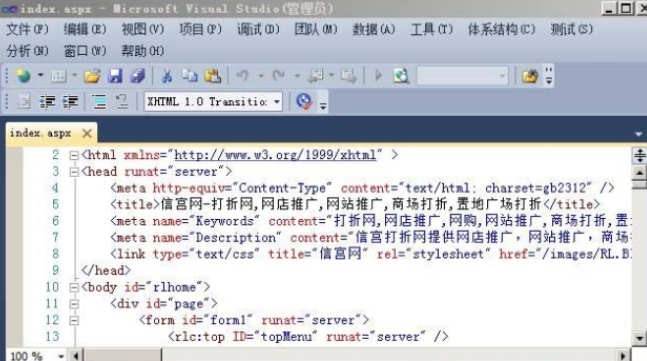Click the Check Accessibility icon

coord(304,101)
